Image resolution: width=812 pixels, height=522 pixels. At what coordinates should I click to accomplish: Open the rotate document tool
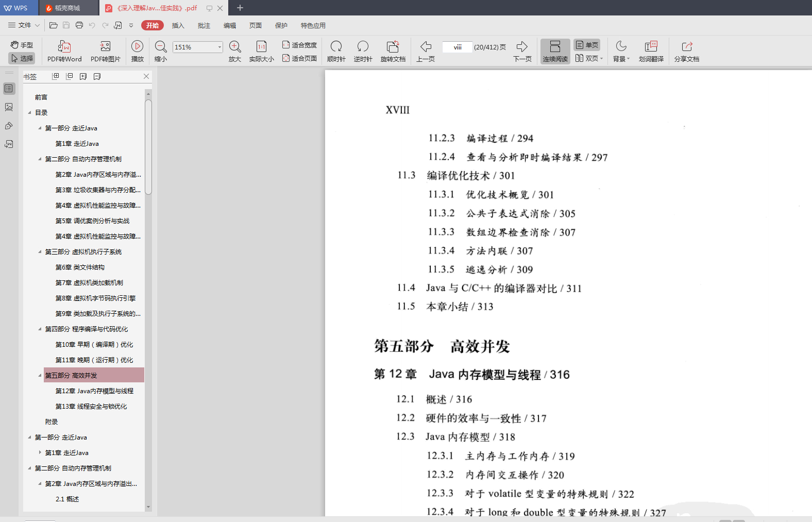(x=393, y=52)
